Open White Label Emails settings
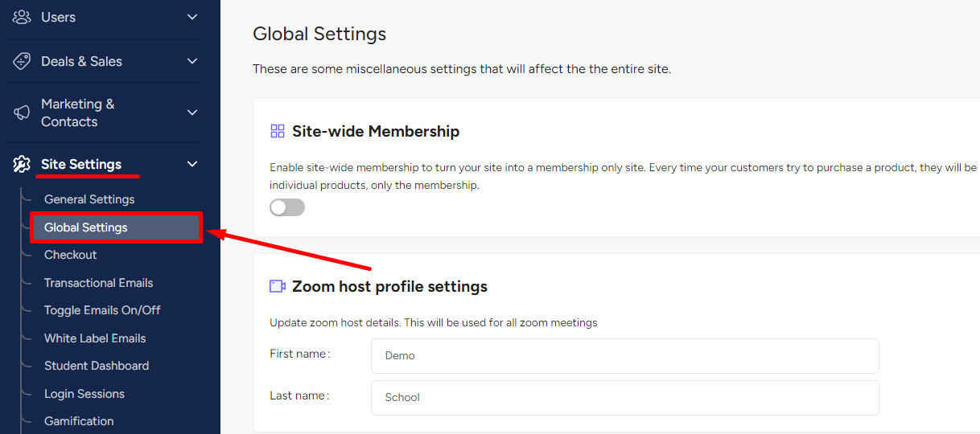 (95, 338)
